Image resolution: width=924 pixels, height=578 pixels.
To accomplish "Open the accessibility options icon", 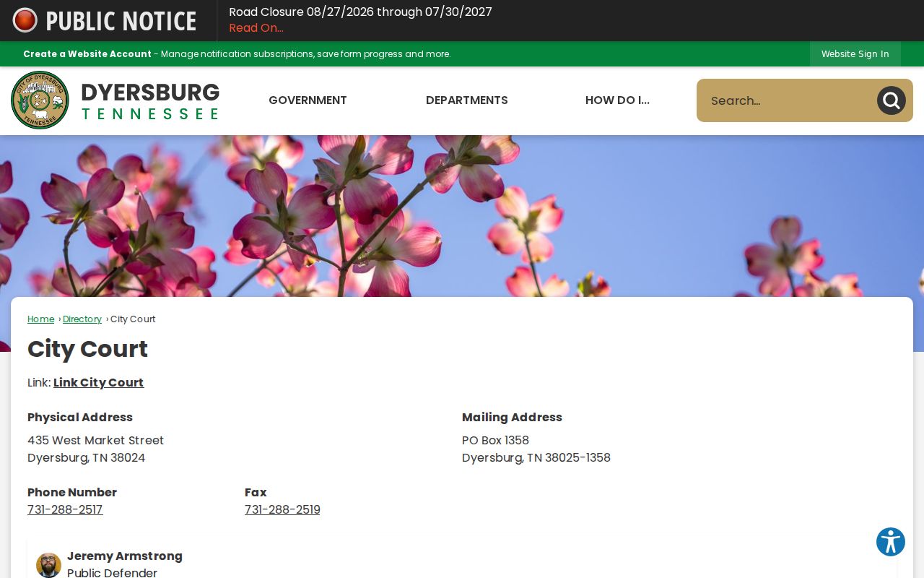I will coord(891,542).
